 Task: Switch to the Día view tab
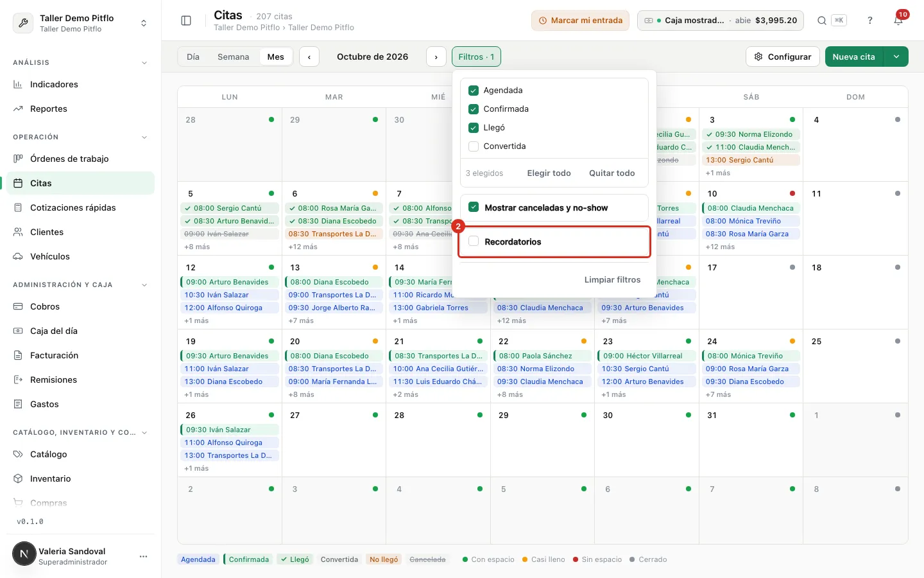(x=193, y=57)
